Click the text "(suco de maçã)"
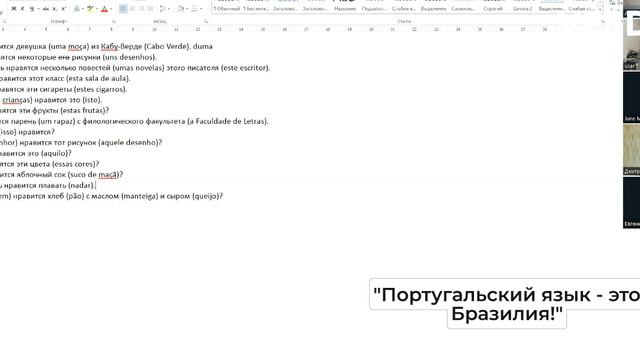The height and width of the screenshot is (360, 640). [93, 175]
